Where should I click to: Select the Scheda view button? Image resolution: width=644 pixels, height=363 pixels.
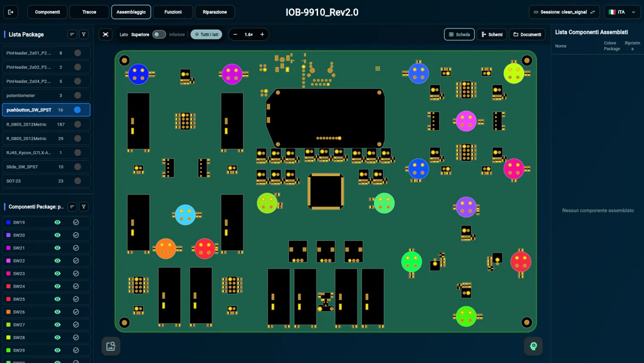[459, 34]
